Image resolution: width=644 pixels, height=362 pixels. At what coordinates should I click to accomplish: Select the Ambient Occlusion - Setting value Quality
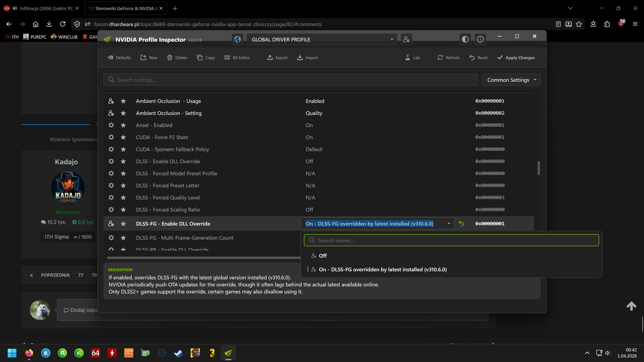point(314,113)
